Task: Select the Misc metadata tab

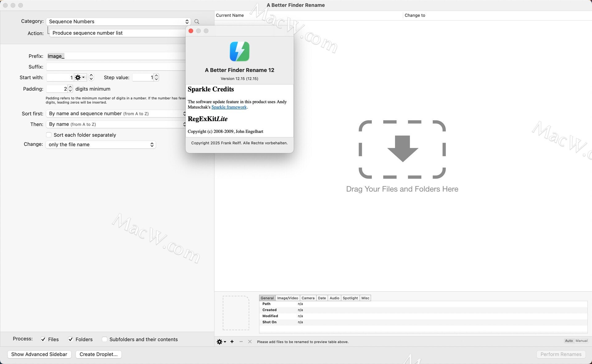Action: coord(365,298)
